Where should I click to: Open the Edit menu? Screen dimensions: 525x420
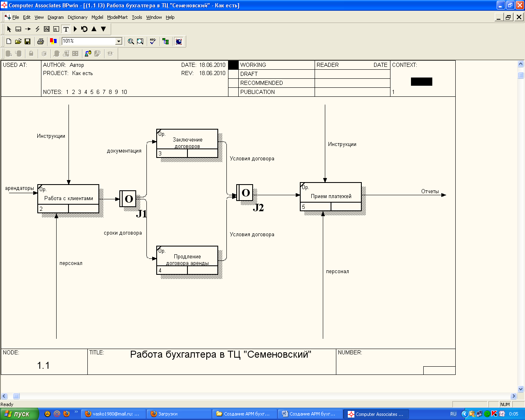coord(27,17)
